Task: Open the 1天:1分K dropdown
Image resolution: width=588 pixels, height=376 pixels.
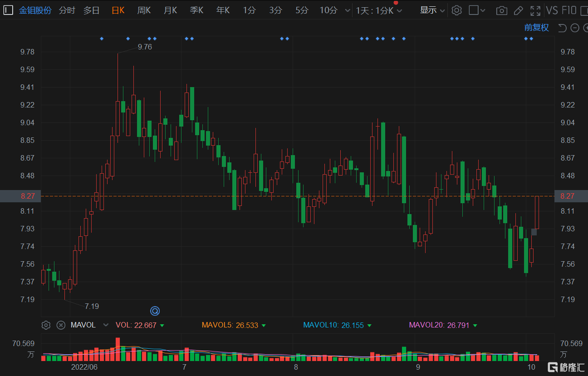Action: pyautogui.click(x=379, y=10)
